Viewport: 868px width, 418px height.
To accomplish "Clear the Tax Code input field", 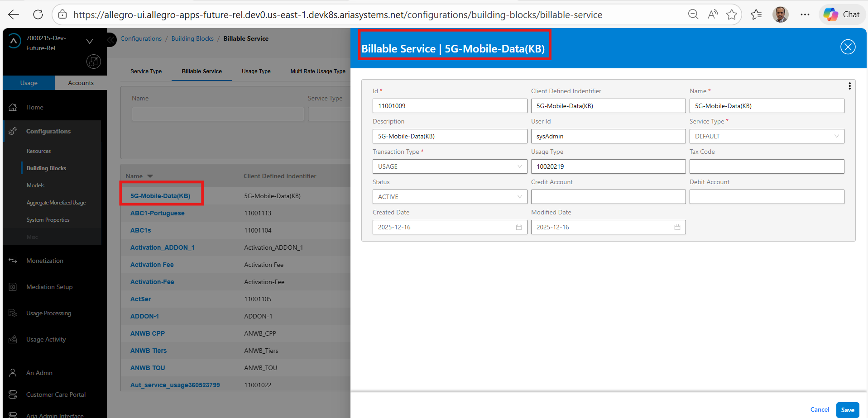I will (x=767, y=166).
